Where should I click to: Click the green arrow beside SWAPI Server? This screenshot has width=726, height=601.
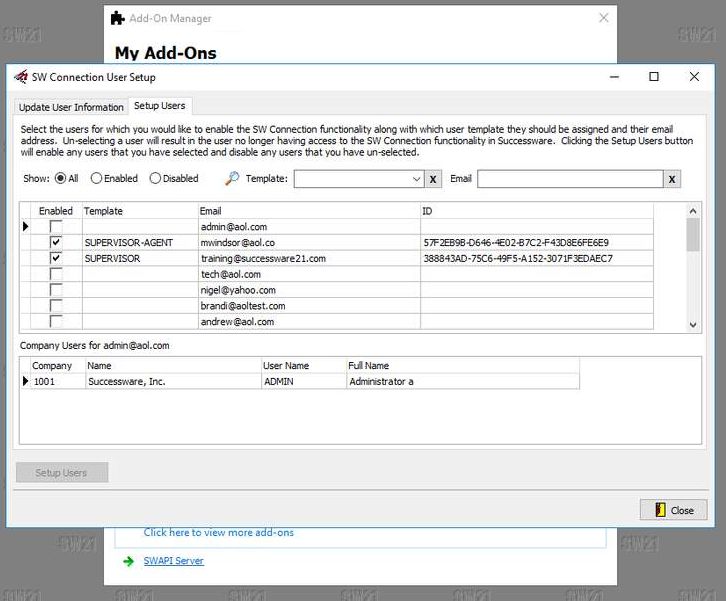tap(128, 561)
